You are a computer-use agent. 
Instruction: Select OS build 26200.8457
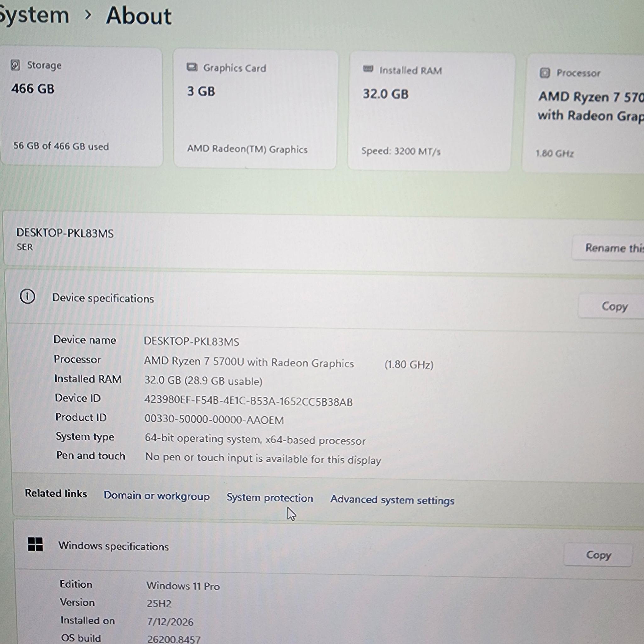[174, 639]
